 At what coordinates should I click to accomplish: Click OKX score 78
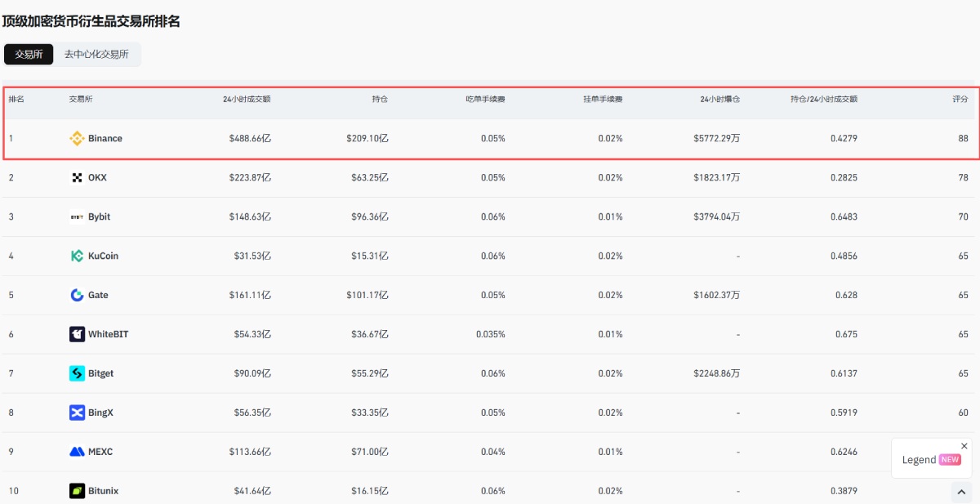964,178
